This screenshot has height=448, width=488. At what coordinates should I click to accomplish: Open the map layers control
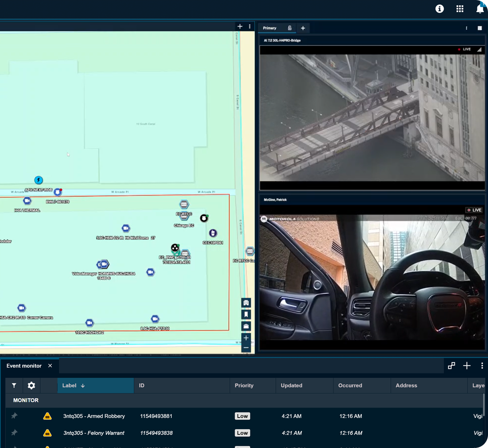coord(246,326)
